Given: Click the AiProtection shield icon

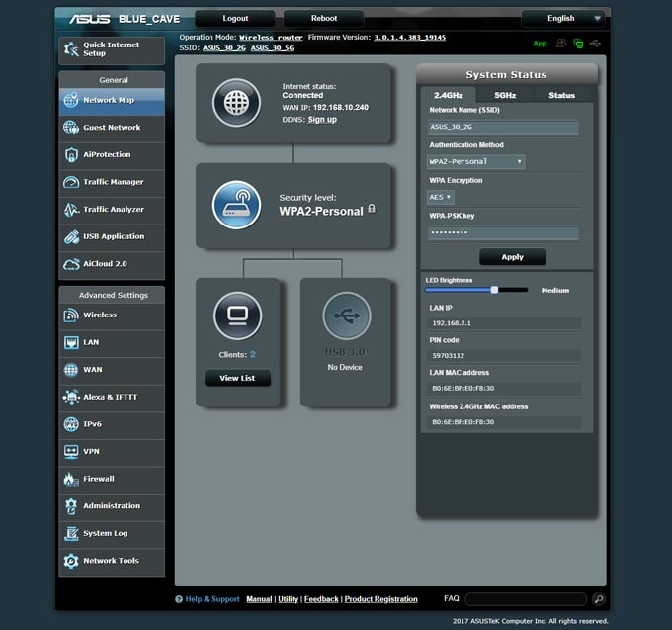Looking at the screenshot, I should (x=71, y=155).
